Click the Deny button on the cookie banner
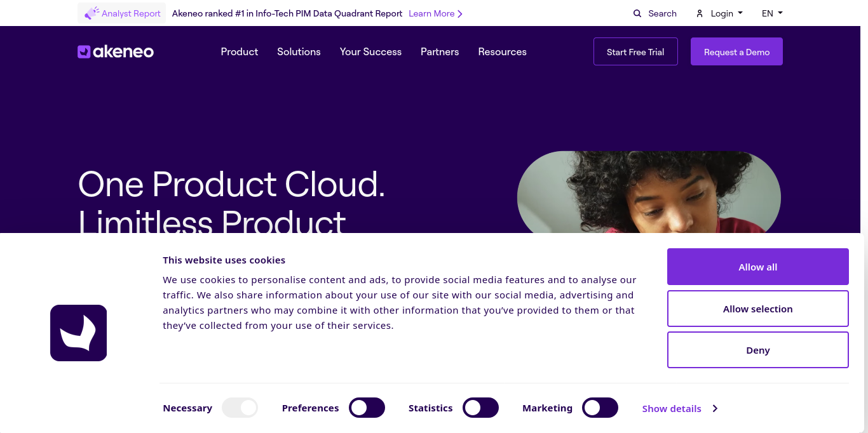This screenshot has width=868, height=433. [757, 350]
